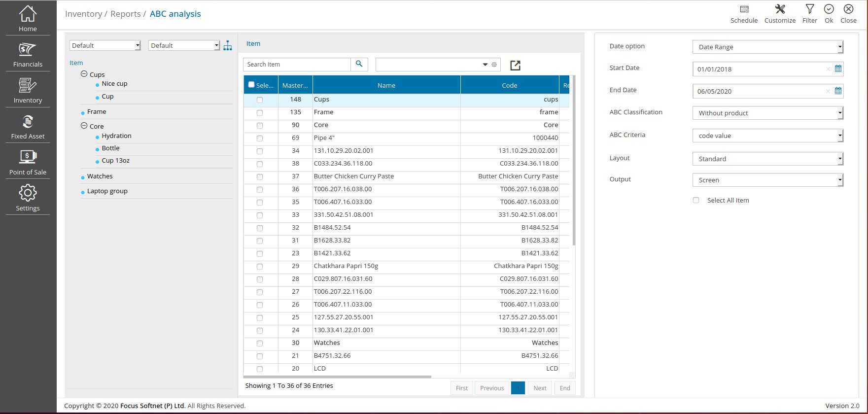Click the search magnifier button
The height and width of the screenshot is (414, 868).
(x=359, y=64)
